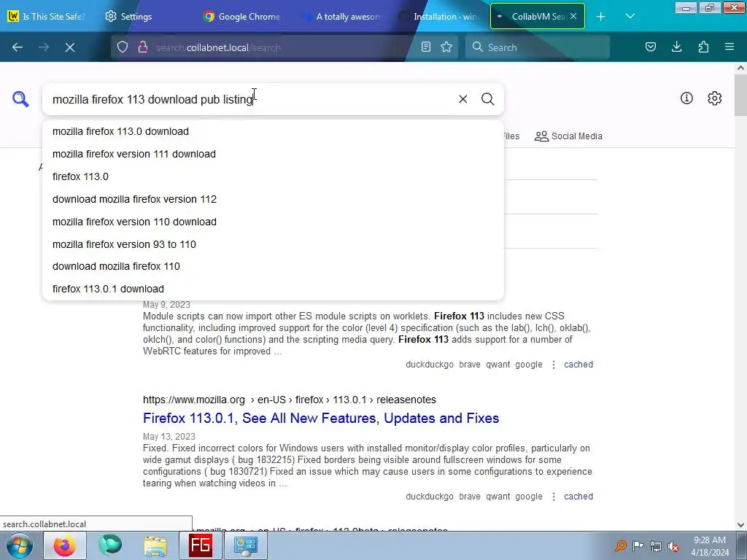Open the Extensions puzzle icon
Screen dimensions: 747x560
tap(703, 47)
